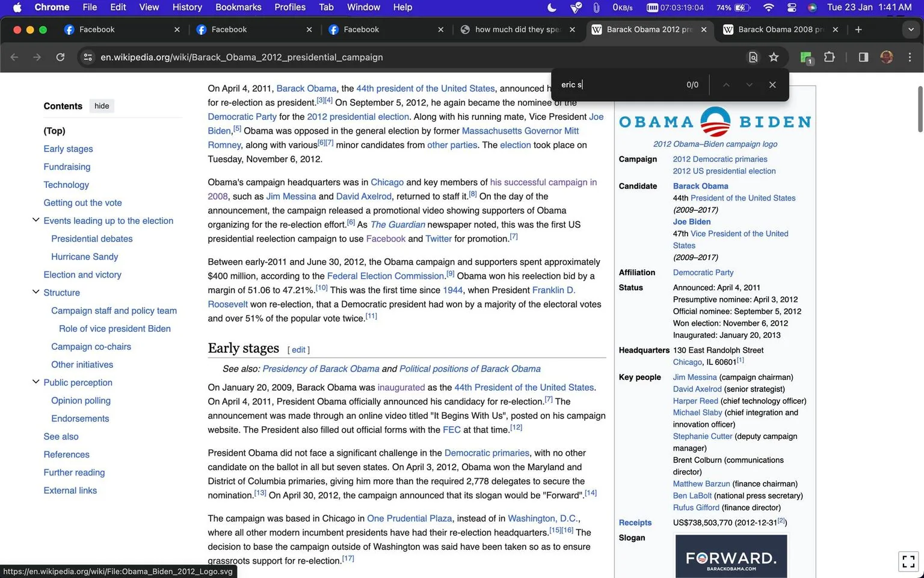Open the Harper Reed link in infobox
Image resolution: width=924 pixels, height=578 pixels.
coord(695,400)
